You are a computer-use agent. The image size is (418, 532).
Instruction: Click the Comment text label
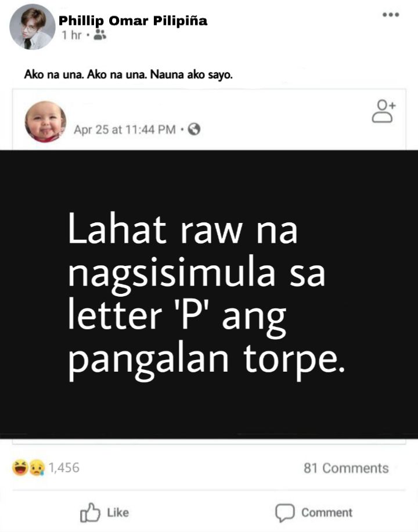coord(327,512)
